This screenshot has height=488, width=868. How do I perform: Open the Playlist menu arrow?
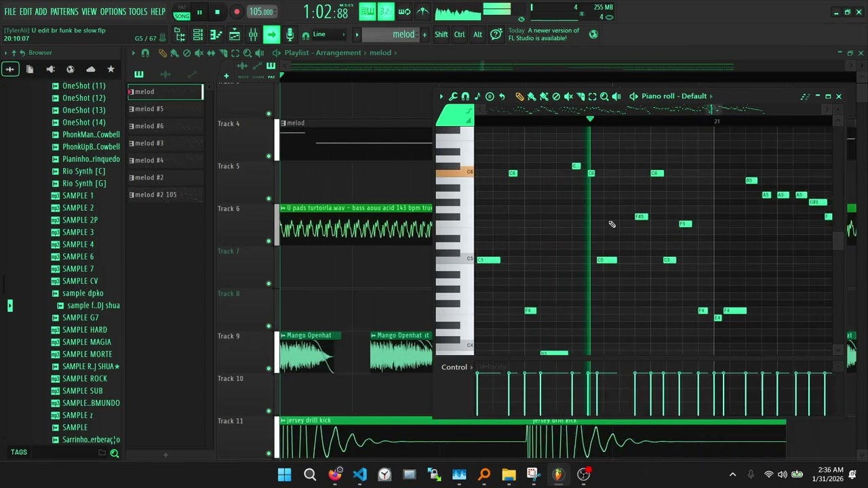click(133, 53)
